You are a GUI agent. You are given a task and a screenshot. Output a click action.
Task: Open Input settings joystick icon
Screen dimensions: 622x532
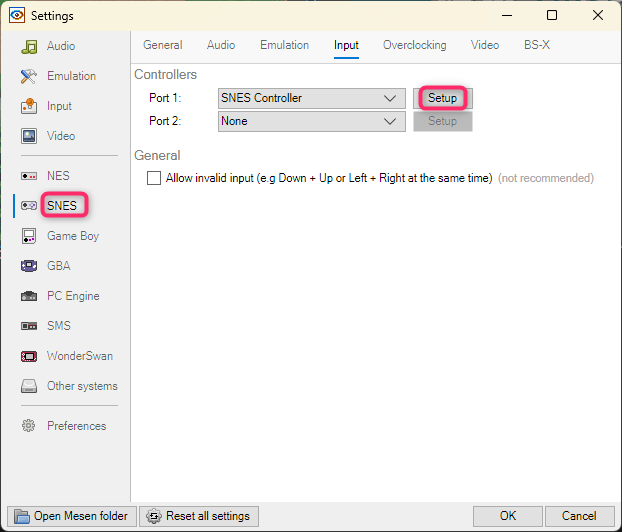pyautogui.click(x=29, y=106)
